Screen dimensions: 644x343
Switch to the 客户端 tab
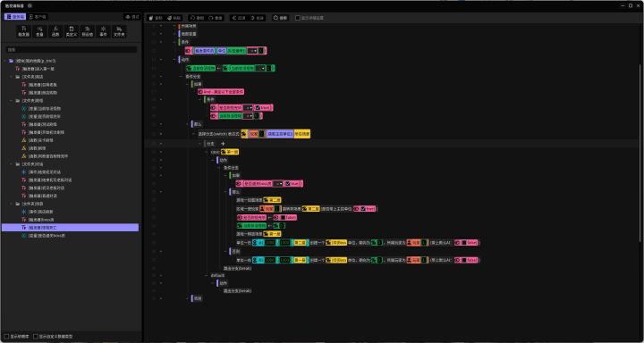click(x=38, y=17)
